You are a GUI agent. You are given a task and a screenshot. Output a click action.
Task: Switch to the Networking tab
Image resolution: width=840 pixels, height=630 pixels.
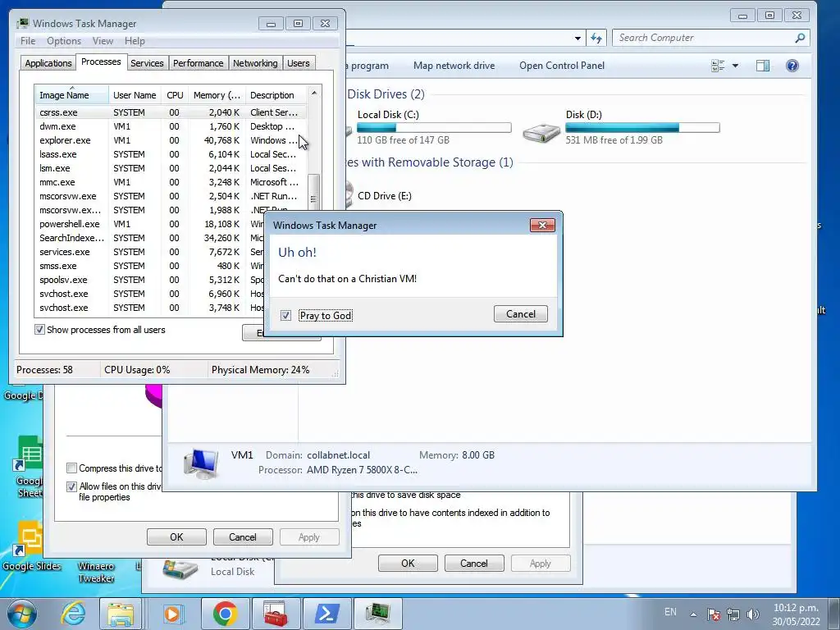(x=255, y=63)
